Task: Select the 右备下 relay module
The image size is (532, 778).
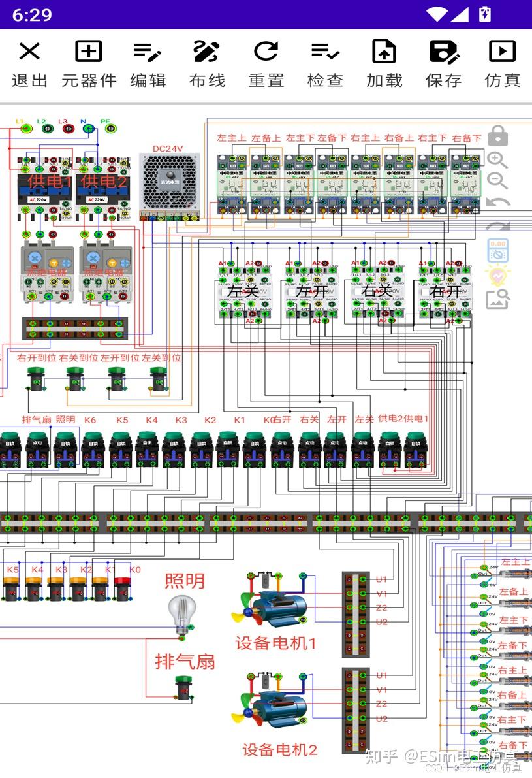Action: (466, 184)
